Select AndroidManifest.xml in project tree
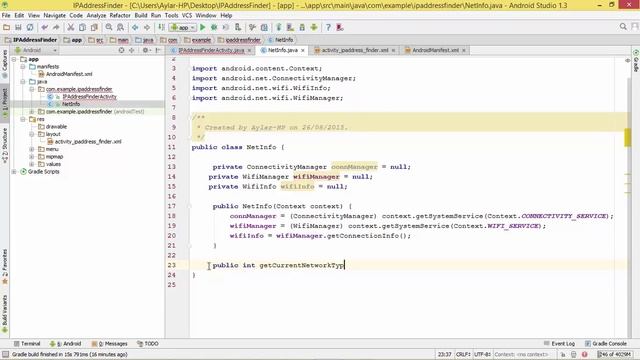 pyautogui.click(x=69, y=74)
